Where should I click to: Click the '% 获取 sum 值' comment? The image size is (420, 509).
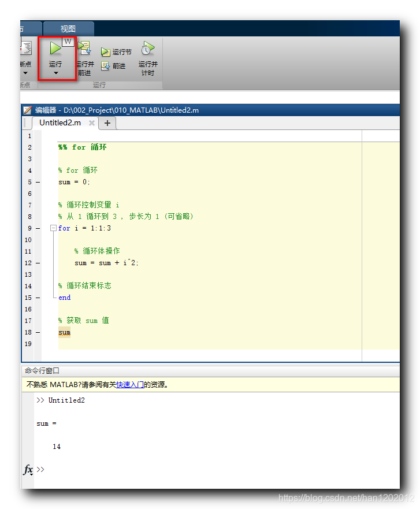pos(84,321)
